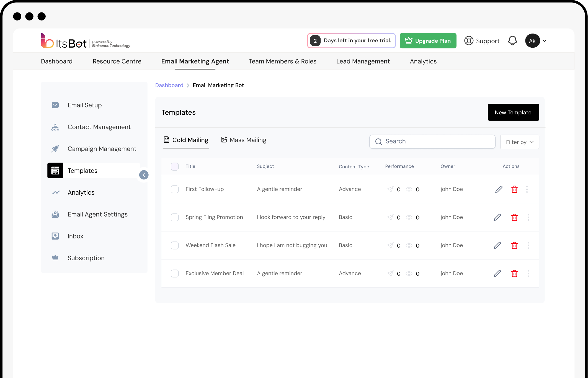Delete the Weekend Flash Sale template
The width and height of the screenshot is (588, 378).
tap(515, 245)
